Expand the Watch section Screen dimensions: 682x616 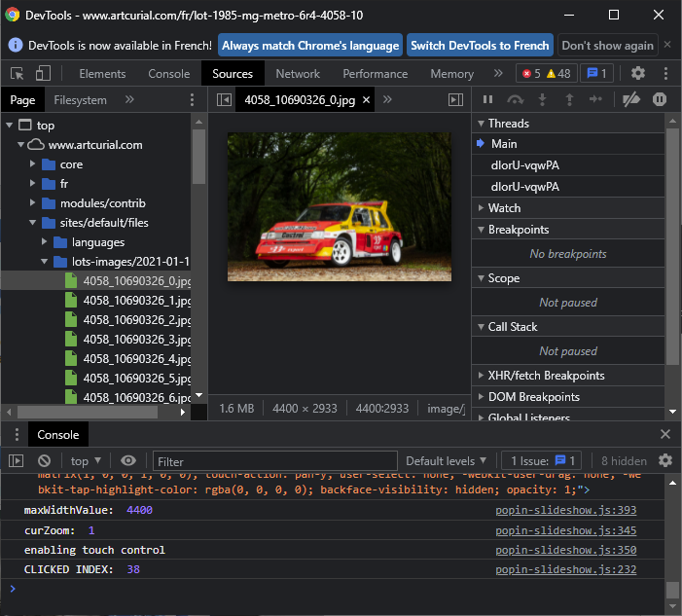pyautogui.click(x=504, y=208)
